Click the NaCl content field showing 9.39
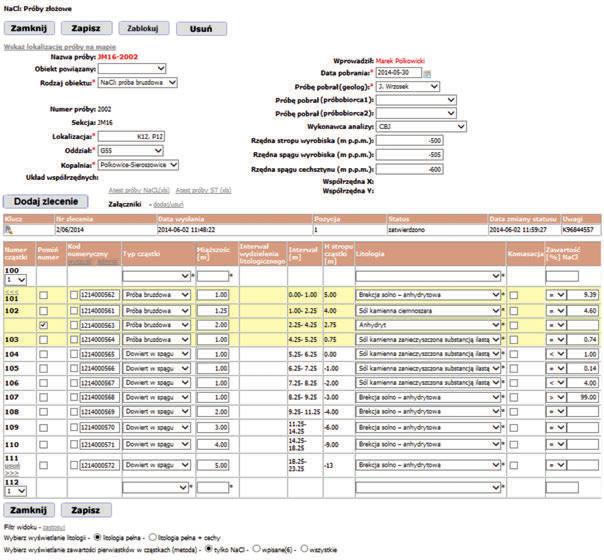The height and width of the screenshot is (560, 604). 583,295
